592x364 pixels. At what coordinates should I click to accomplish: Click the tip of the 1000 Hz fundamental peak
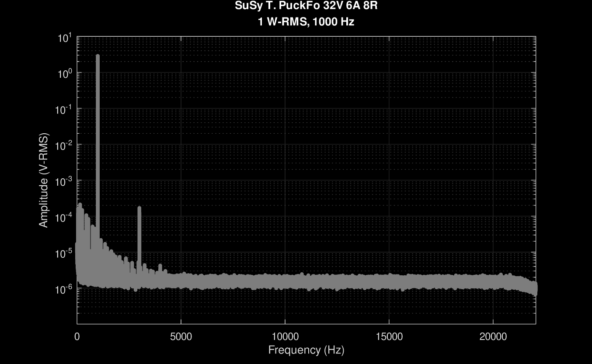(98, 56)
